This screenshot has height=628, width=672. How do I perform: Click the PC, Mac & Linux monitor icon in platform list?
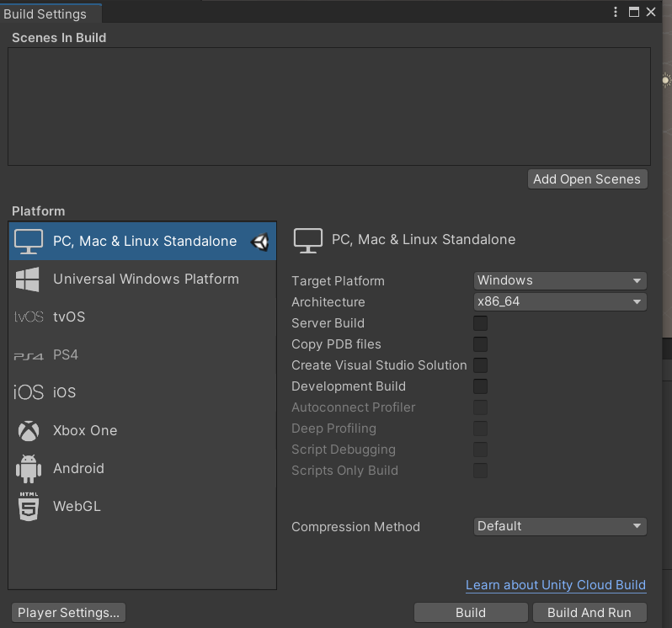pos(29,241)
